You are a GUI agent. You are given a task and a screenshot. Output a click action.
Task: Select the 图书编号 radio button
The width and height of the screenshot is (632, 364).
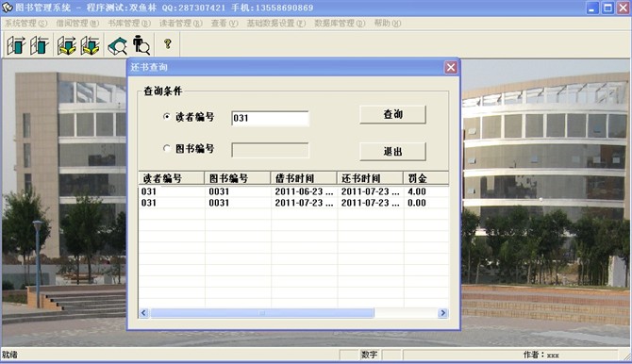pyautogui.click(x=166, y=148)
